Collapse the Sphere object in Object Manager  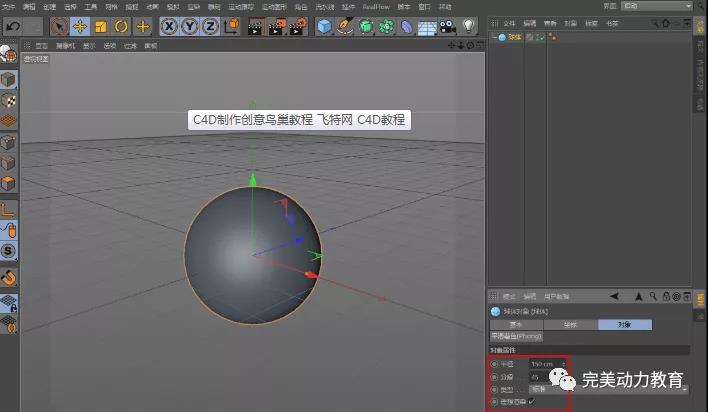pyautogui.click(x=494, y=37)
